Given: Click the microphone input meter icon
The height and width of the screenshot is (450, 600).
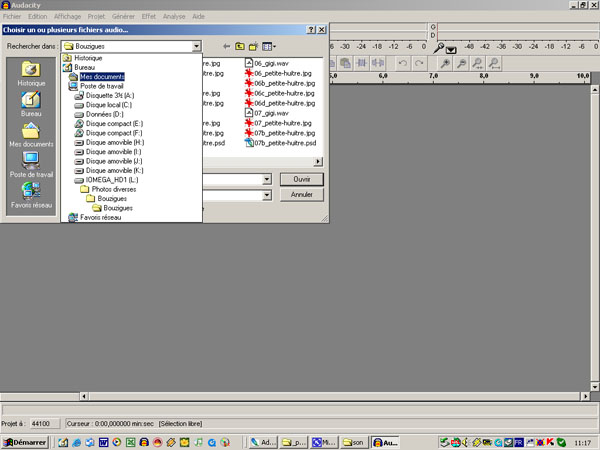Looking at the screenshot, I should (x=439, y=47).
